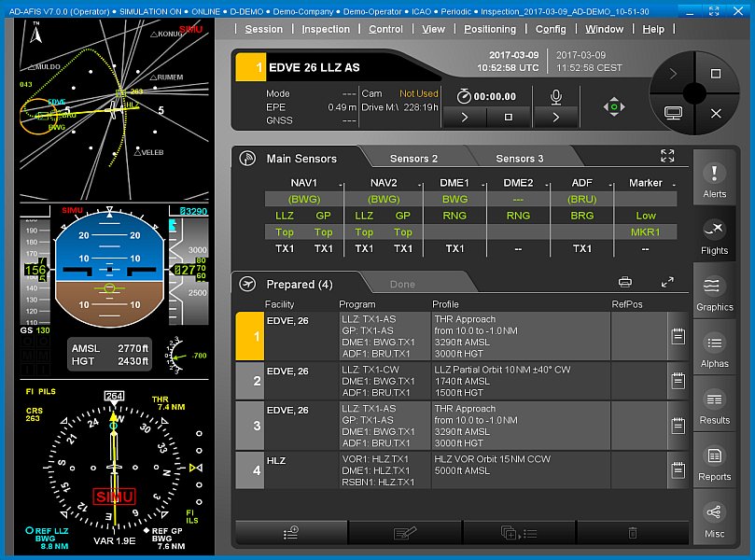Open the Control menu
Image resolution: width=755 pixels, height=560 pixels.
[x=385, y=29]
